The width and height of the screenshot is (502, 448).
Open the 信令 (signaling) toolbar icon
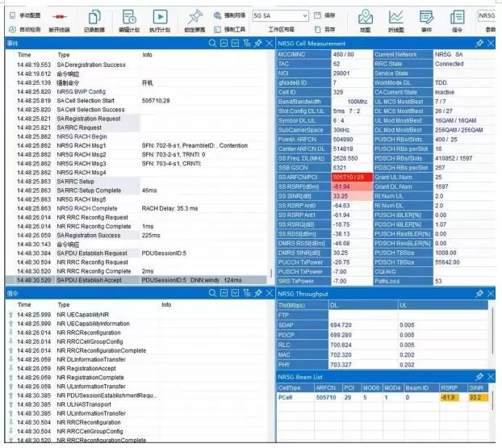(x=457, y=18)
